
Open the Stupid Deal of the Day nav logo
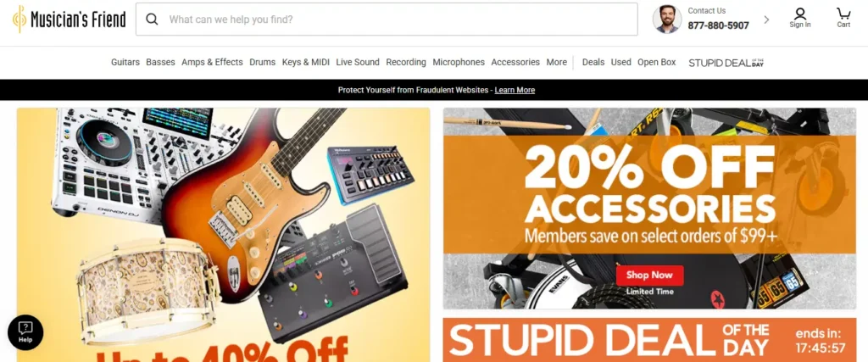coord(726,63)
